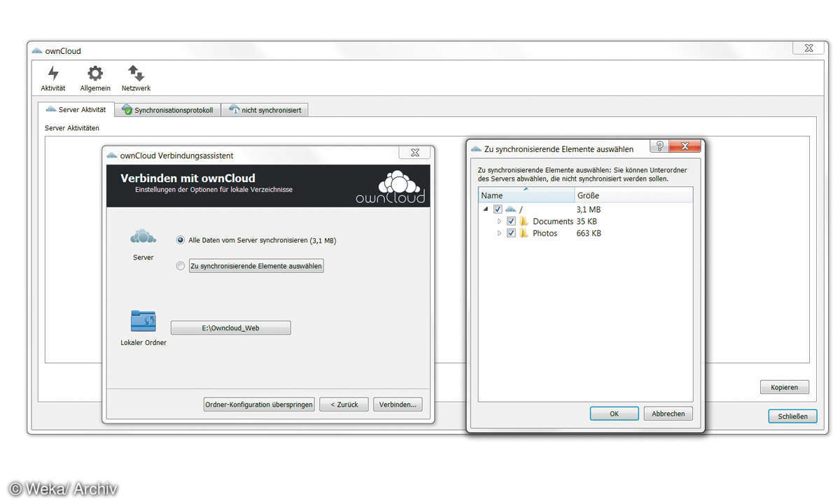Screen dimensions: 840x504
Task: Click the Photos folder icon in the tree
Action: 524,233
